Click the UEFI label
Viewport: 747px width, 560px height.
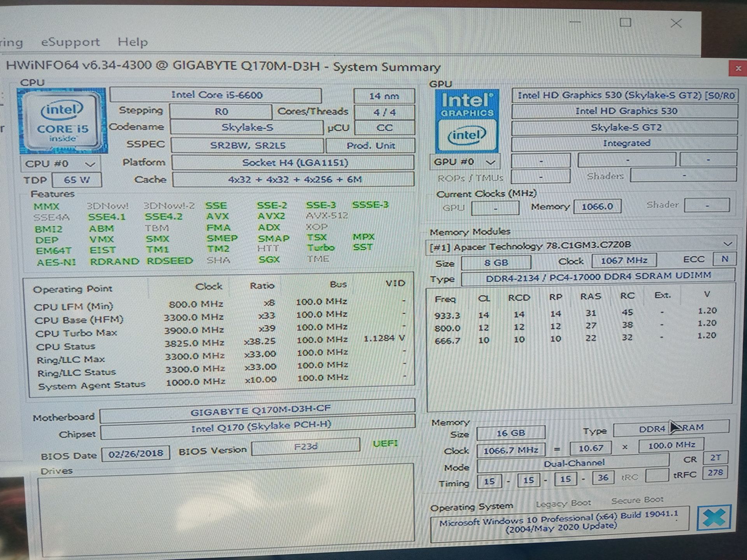385,444
